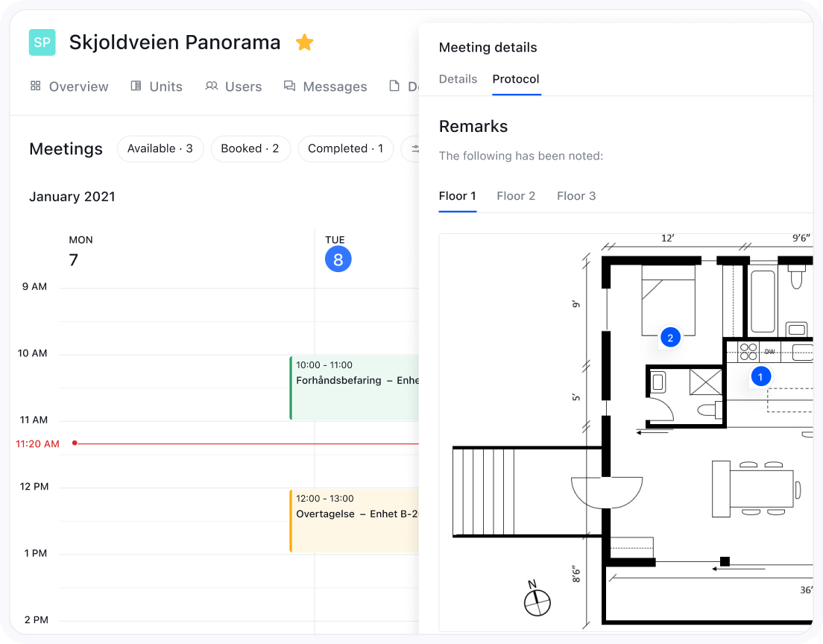823x644 pixels.
Task: Select the Protocol tab
Action: click(x=516, y=79)
